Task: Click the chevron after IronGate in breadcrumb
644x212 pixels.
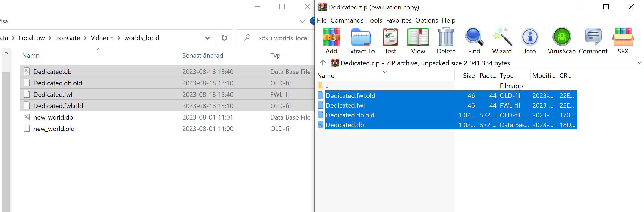Action: pos(85,38)
